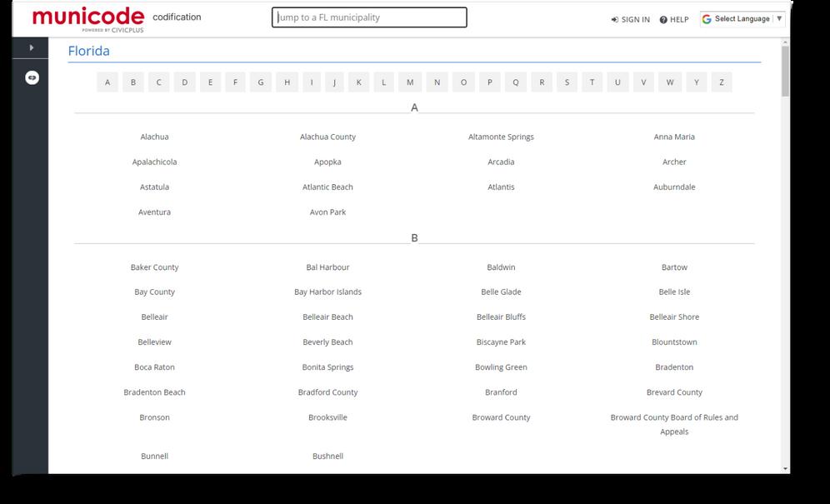Open Anna Maria link
The image size is (830, 504).
[674, 137]
